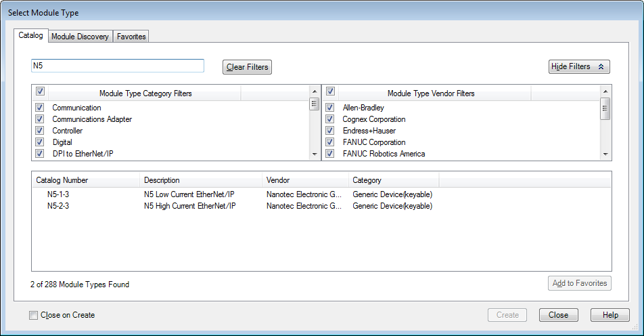Uncheck the Cognex Corporation vendor filter

(330, 119)
